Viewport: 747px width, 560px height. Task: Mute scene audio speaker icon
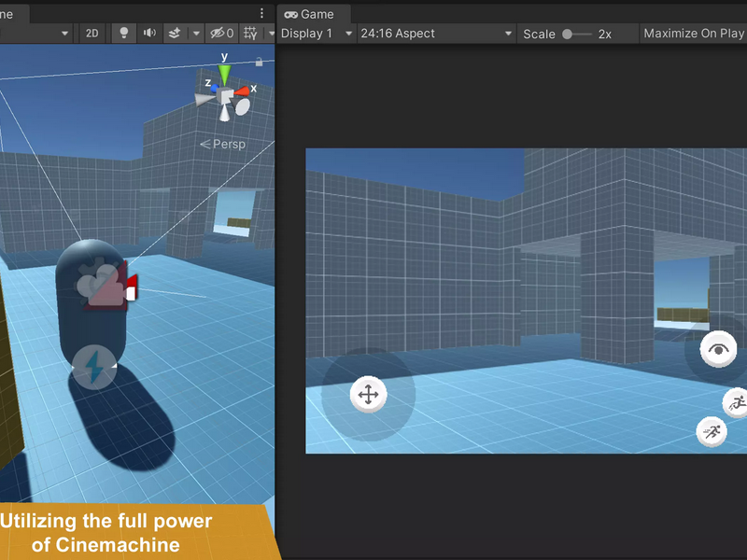pyautogui.click(x=149, y=34)
